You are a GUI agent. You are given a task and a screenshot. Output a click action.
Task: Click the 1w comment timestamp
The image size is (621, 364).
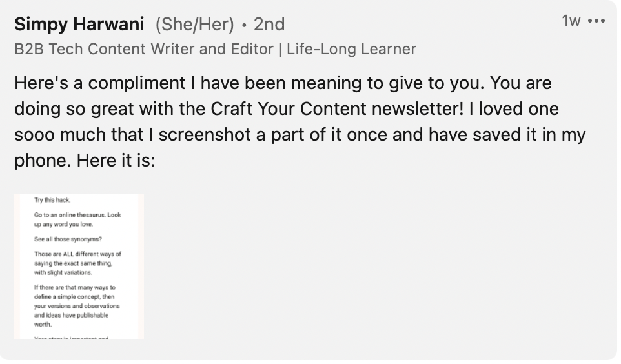[571, 21]
